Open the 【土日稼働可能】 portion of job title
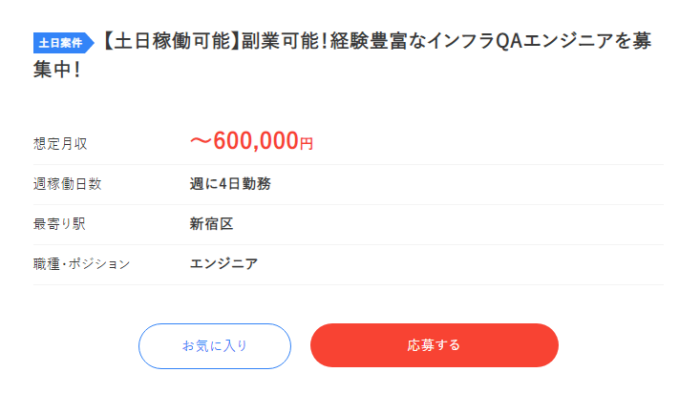 [169, 41]
